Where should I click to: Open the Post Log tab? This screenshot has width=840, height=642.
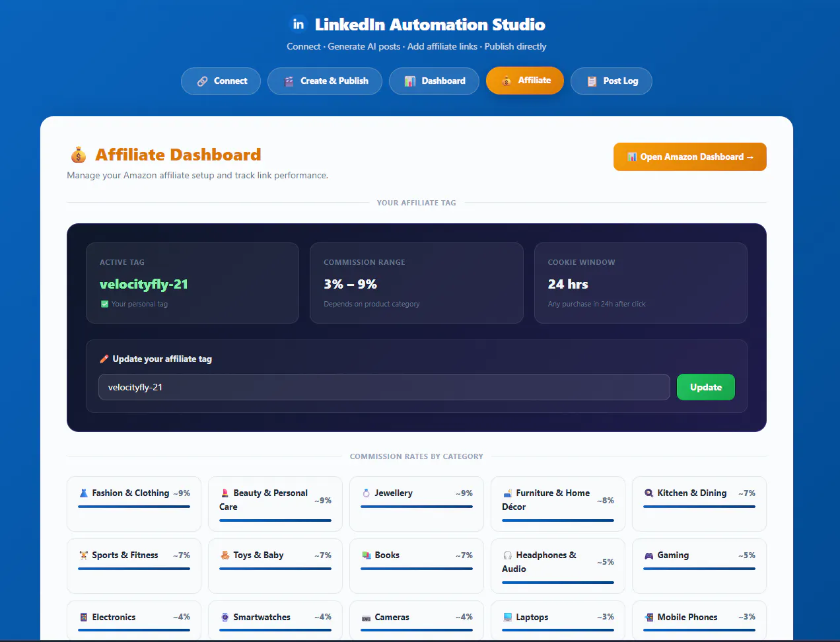click(612, 81)
